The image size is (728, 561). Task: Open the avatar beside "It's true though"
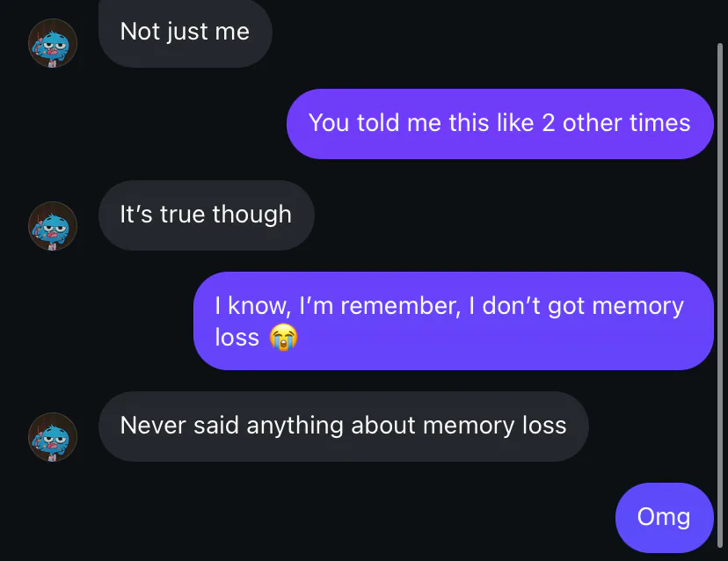[x=53, y=226]
